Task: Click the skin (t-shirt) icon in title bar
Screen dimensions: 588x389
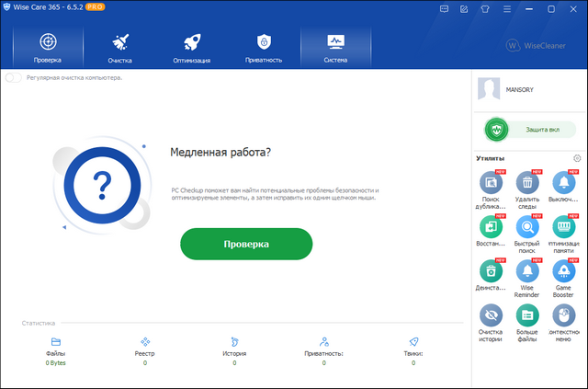Action: 485,8
